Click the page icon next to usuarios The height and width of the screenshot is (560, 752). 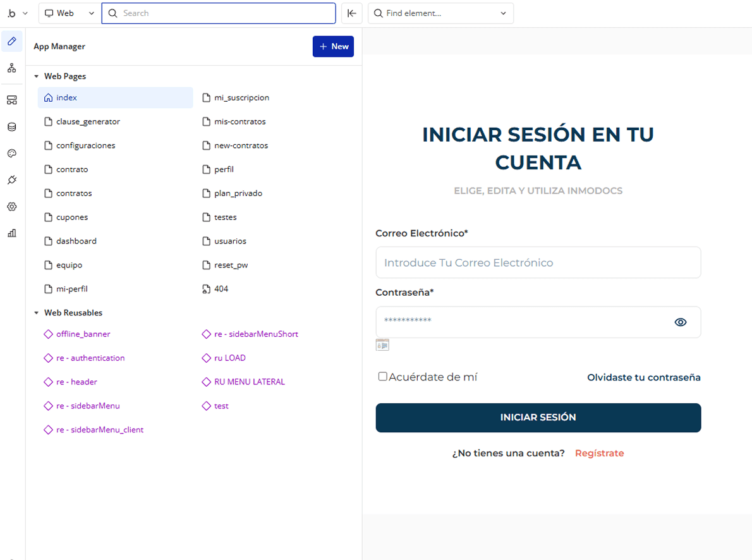tap(206, 241)
